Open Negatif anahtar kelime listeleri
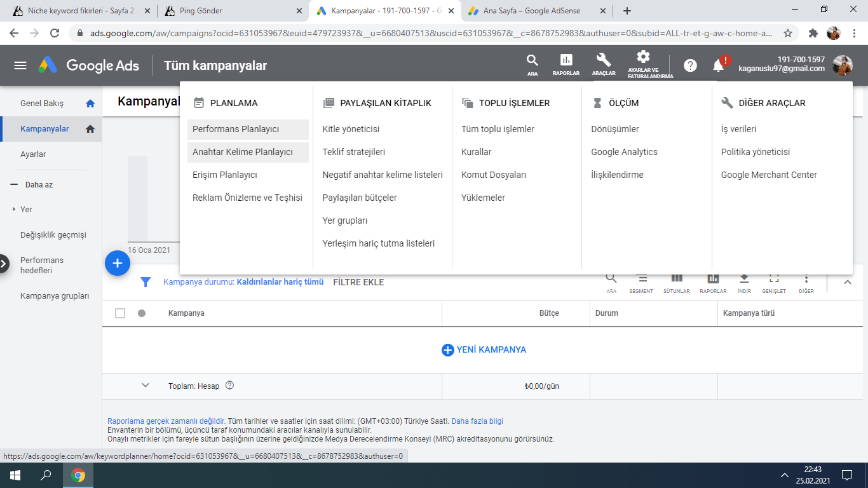 click(x=383, y=175)
